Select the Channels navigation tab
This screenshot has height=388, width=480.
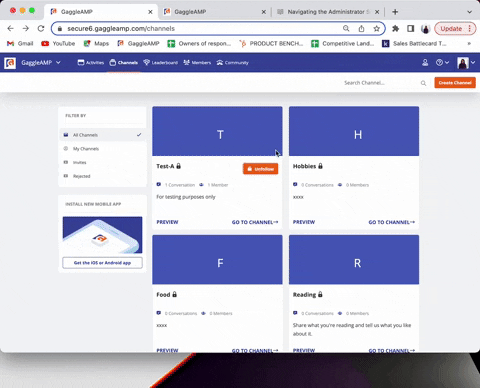pos(124,63)
